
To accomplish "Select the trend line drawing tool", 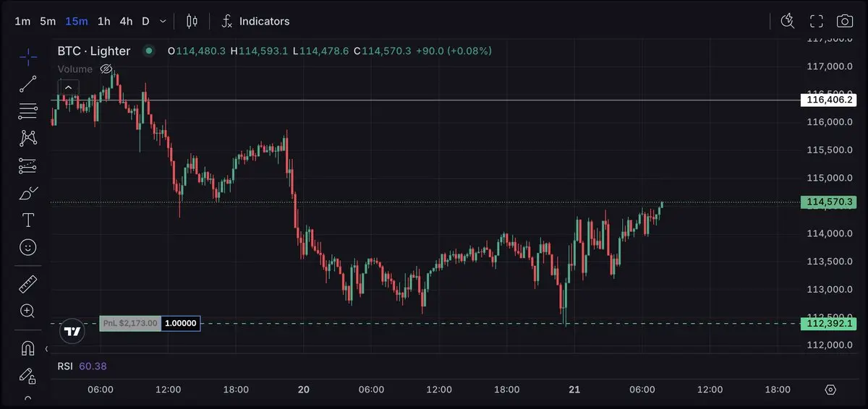I will 28,84.
